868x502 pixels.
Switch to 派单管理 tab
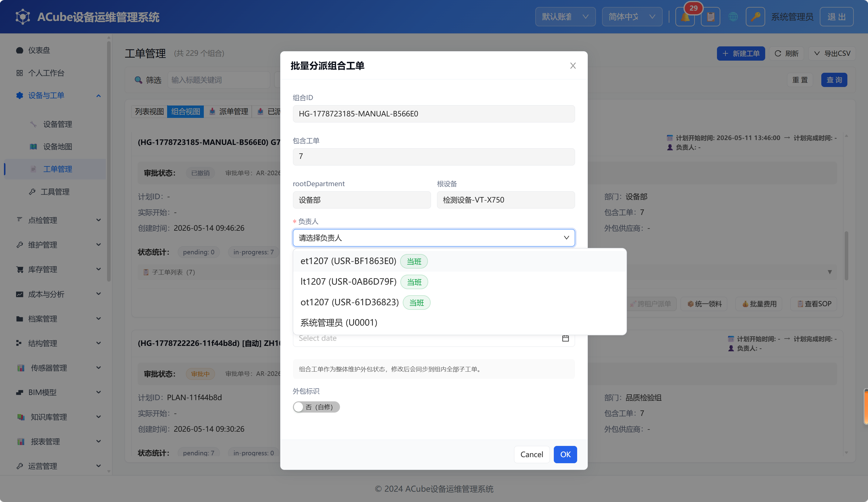click(x=228, y=112)
